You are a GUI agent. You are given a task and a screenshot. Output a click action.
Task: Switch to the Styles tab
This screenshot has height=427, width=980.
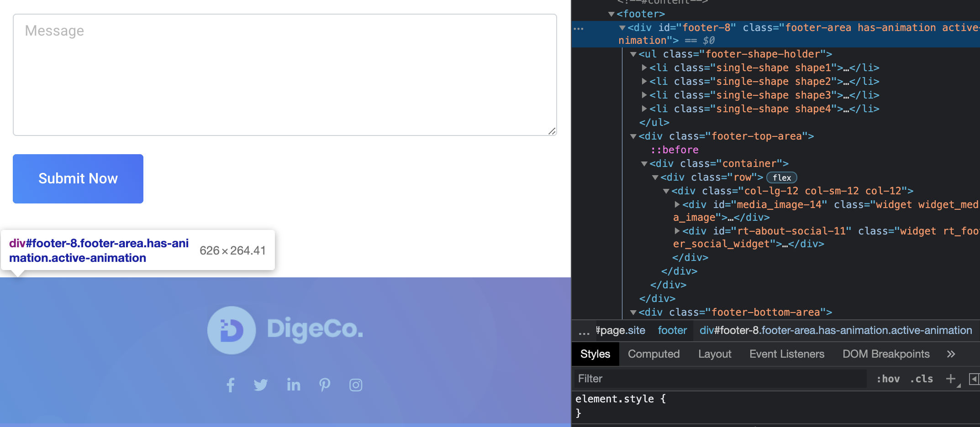coord(595,354)
